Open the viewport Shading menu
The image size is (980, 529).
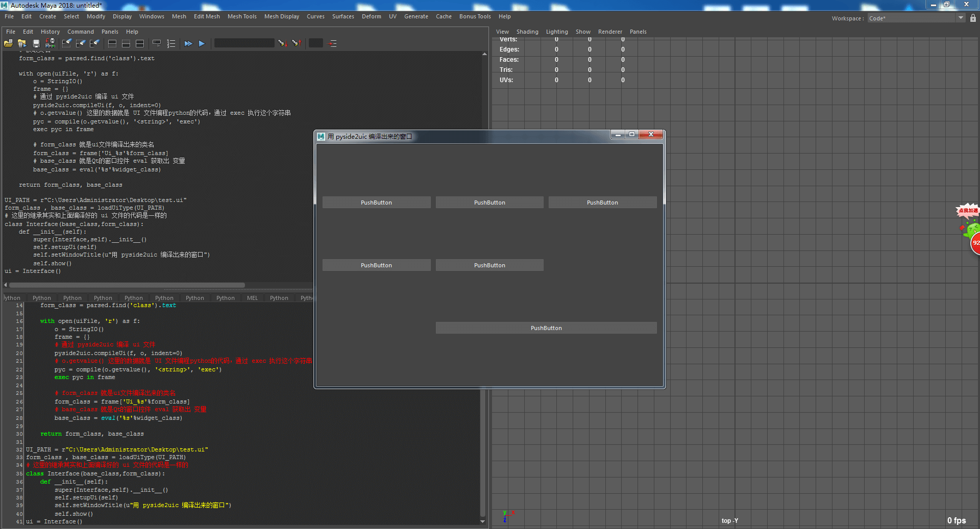pyautogui.click(x=527, y=32)
